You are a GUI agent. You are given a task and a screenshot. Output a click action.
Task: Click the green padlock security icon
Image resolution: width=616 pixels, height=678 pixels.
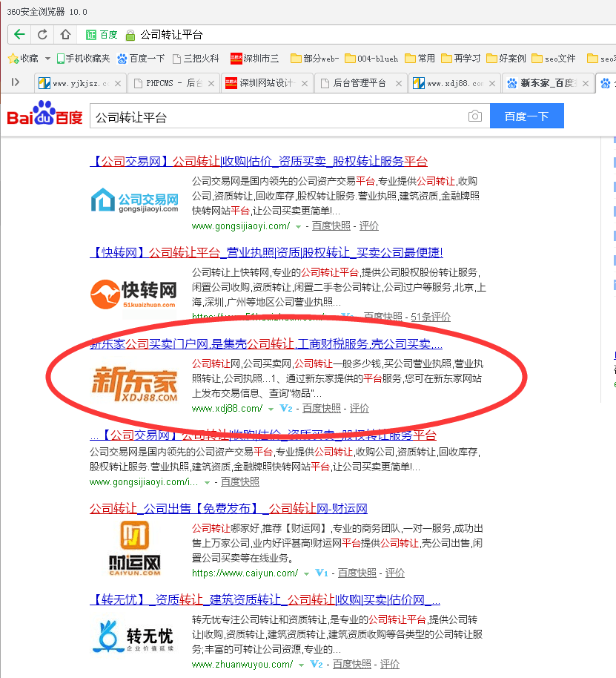pyautogui.click(x=130, y=35)
